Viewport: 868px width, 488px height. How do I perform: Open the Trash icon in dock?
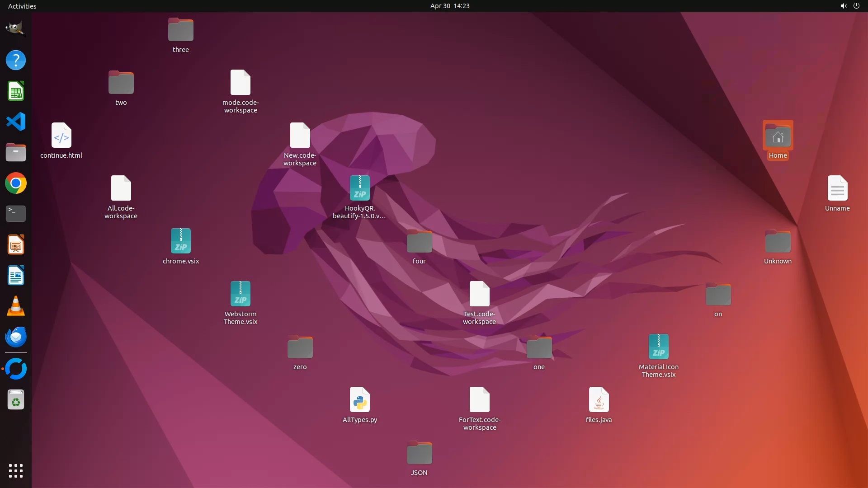click(15, 400)
